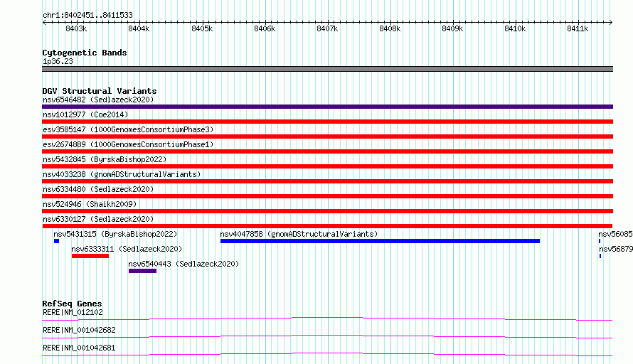Click the 8405k ruler tick label
633x364 pixels.
[202, 28]
